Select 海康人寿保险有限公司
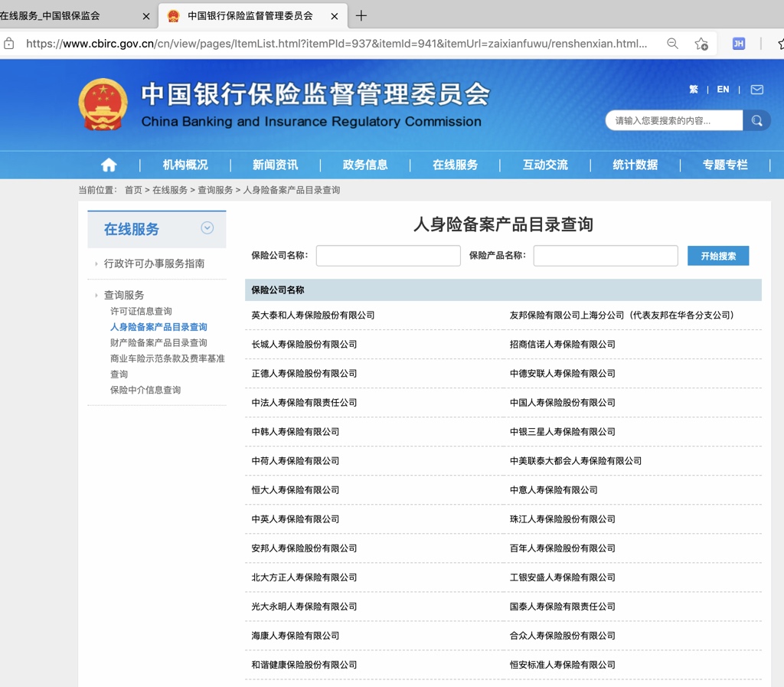This screenshot has width=784, height=687. (296, 636)
